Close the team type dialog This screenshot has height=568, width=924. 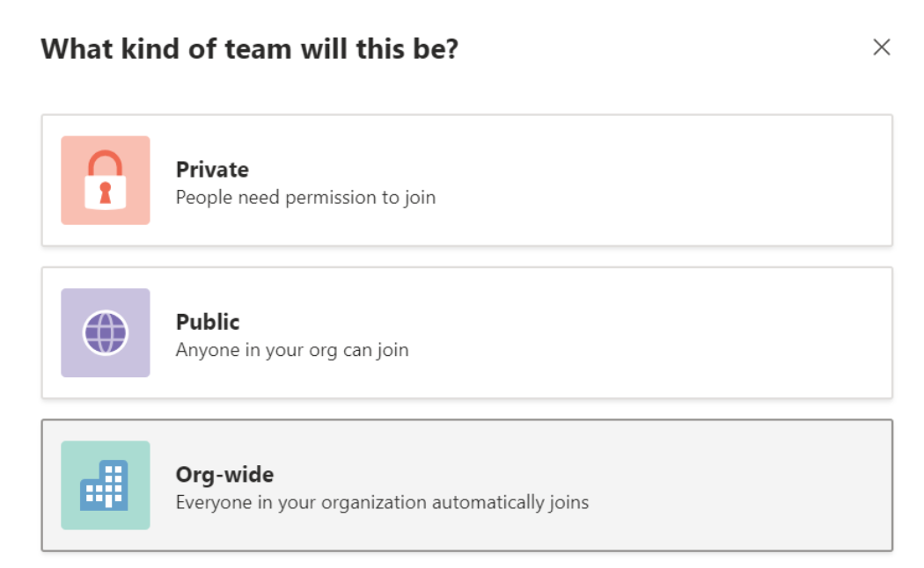881,47
